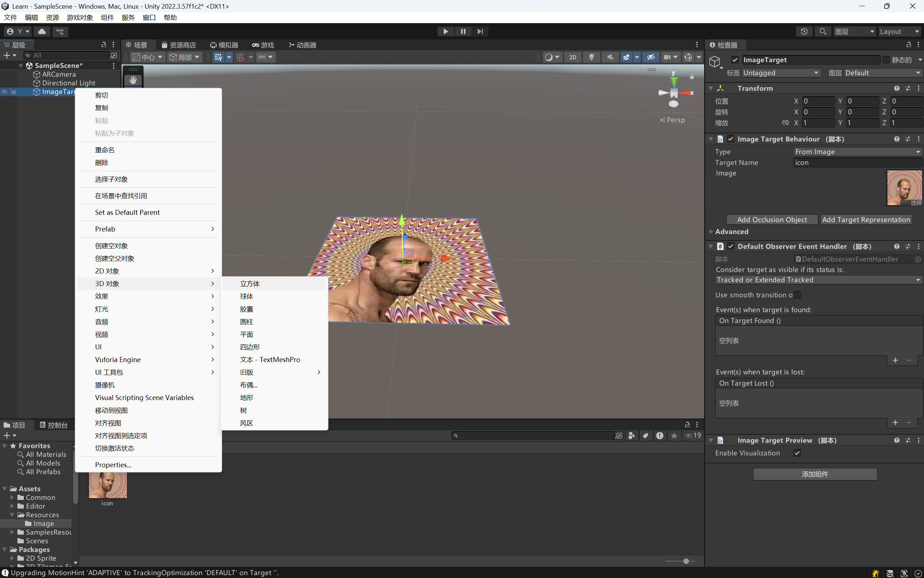Select the Hand view tool
This screenshot has width=924, height=578.
133,80
